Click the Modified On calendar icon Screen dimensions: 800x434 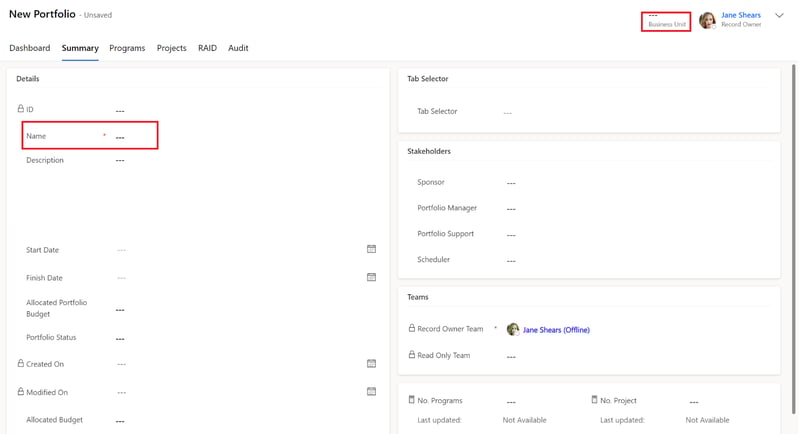371,392
